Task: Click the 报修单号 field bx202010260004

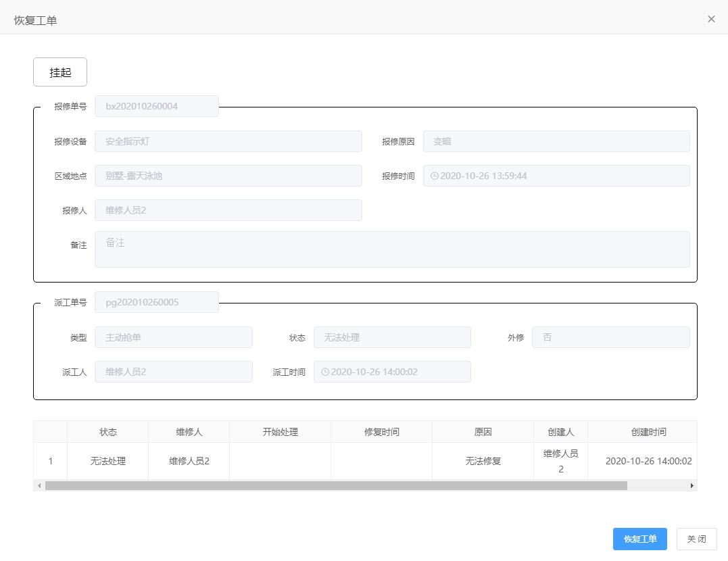Action: 156,106
